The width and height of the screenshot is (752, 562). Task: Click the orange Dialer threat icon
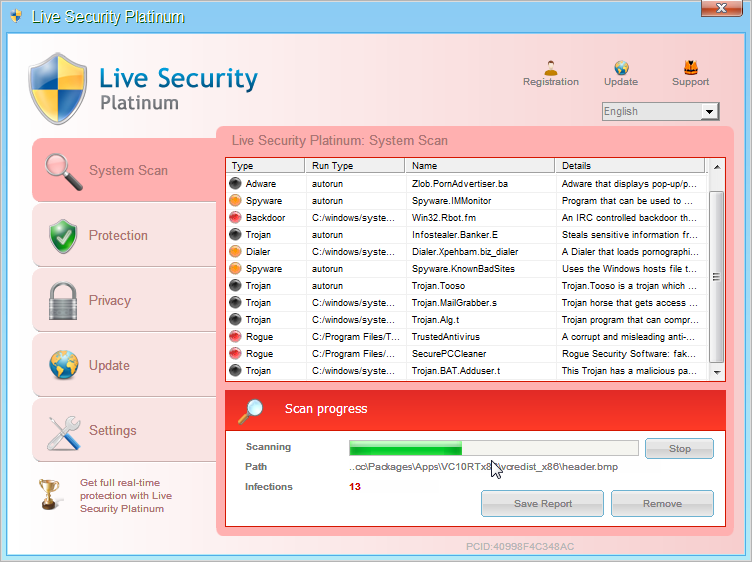[235, 251]
